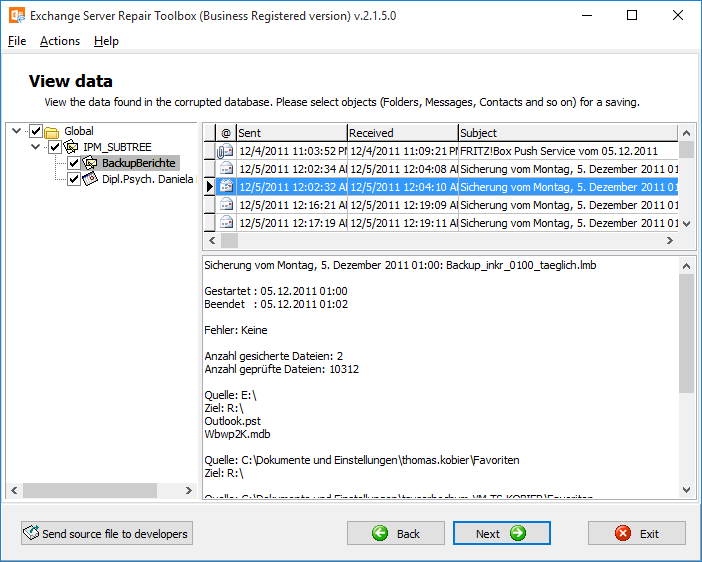The width and height of the screenshot is (702, 562).
Task: Toggle the Global folder checkbox
Action: click(x=36, y=131)
